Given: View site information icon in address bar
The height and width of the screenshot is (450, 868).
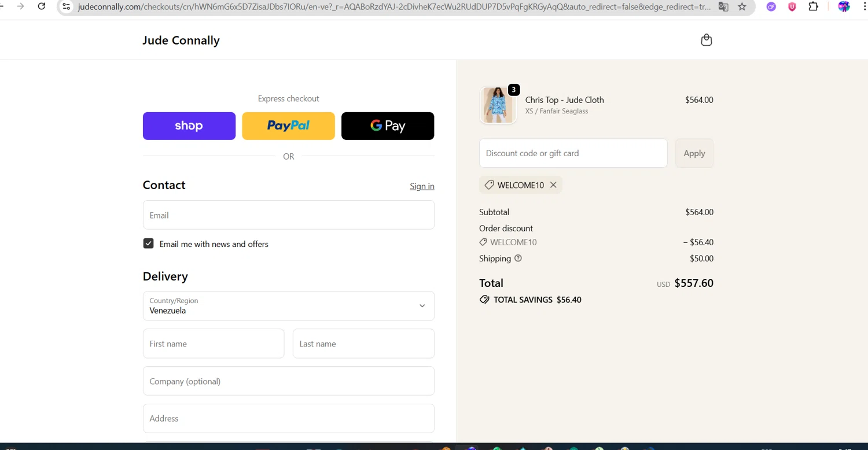Looking at the screenshot, I should 66,6.
